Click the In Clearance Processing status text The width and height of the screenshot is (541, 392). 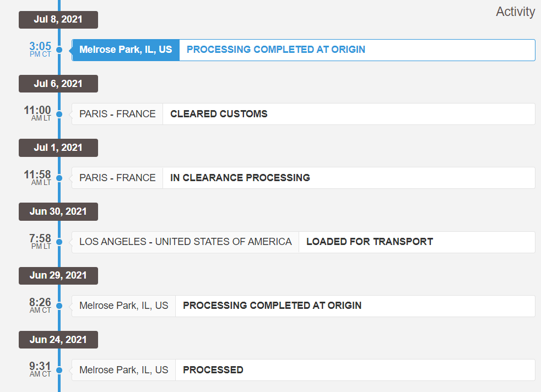(x=240, y=178)
